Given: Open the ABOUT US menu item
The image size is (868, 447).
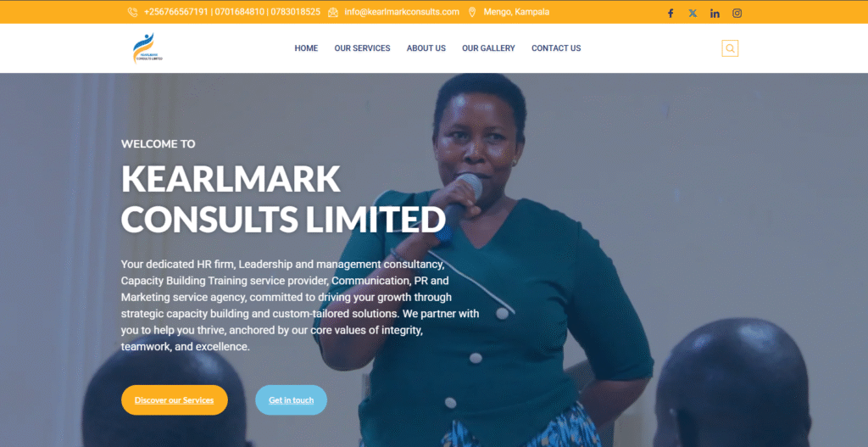Looking at the screenshot, I should [426, 48].
